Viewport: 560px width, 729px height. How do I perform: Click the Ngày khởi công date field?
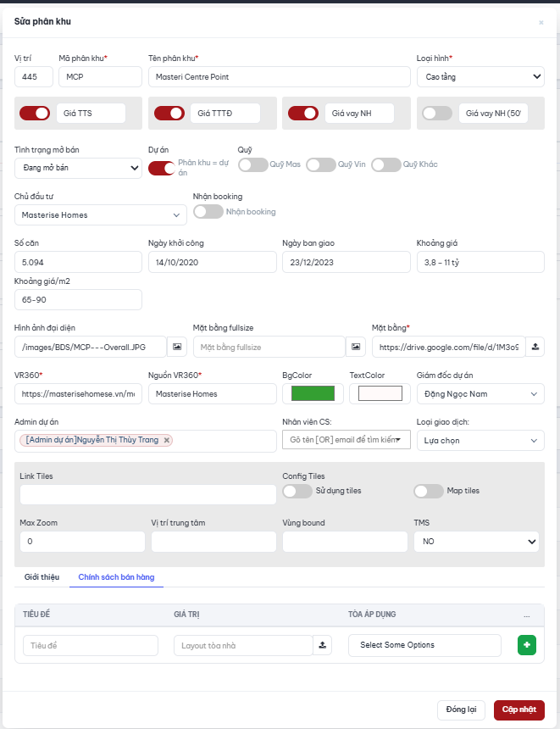(213, 262)
